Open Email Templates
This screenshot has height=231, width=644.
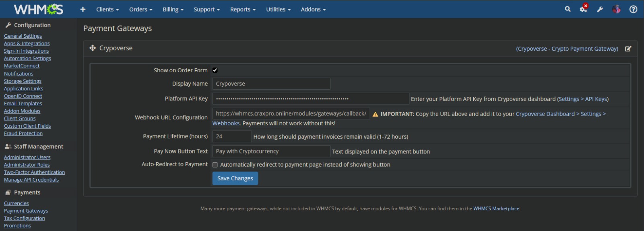pyautogui.click(x=23, y=104)
